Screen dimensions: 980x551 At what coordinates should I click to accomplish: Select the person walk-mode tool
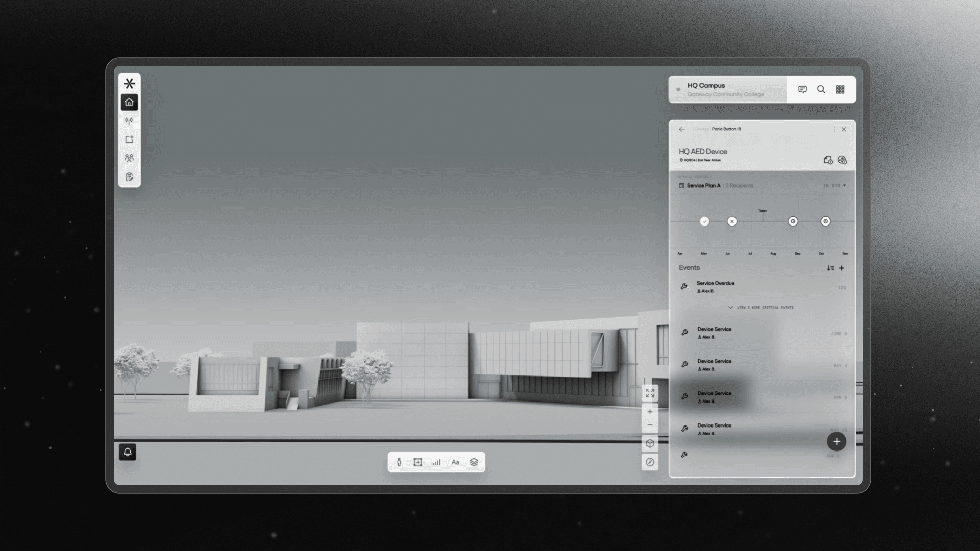[x=399, y=462]
